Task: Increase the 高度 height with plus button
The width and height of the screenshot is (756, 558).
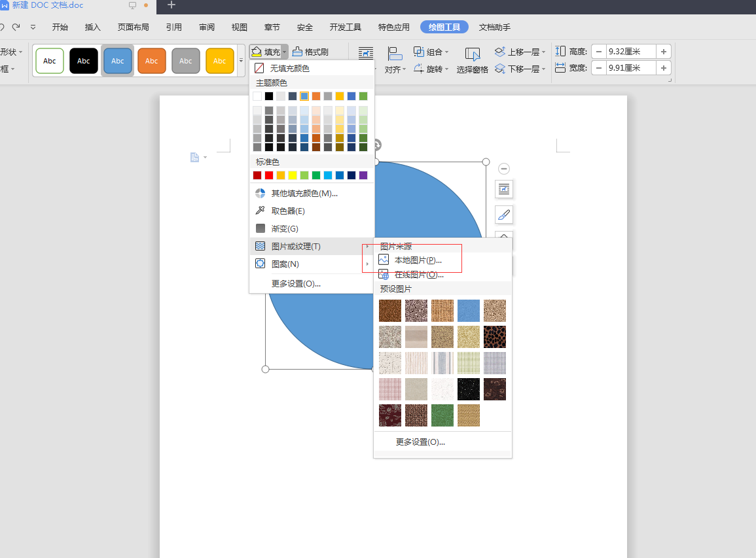Action: tap(664, 52)
